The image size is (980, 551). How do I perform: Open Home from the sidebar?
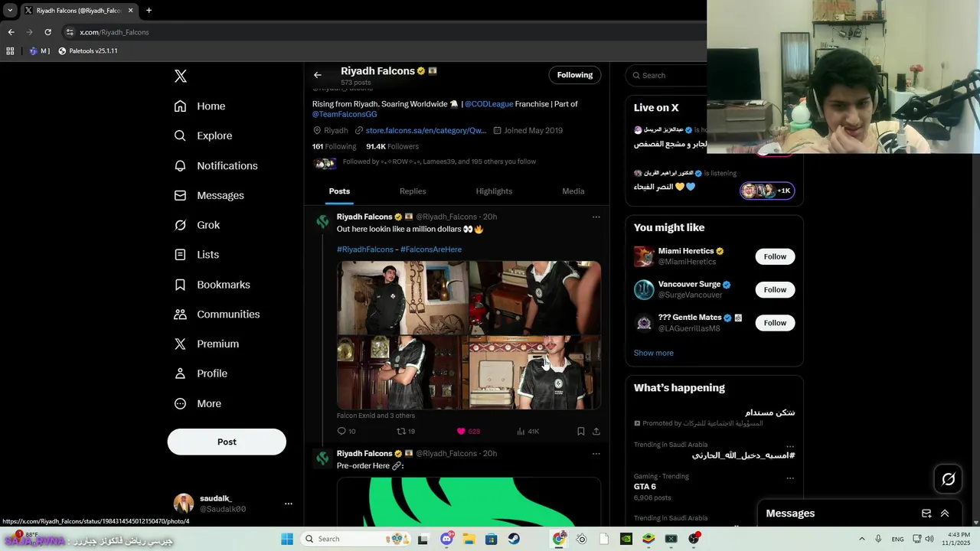[x=200, y=106]
